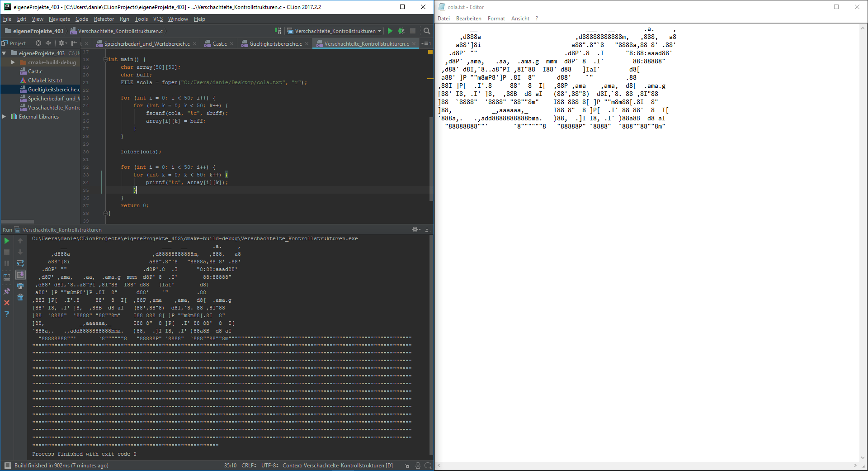The image size is (868, 471).
Task: Open run configuration dropdown Verschachtelte_Kontrollstrukturen
Action: [335, 31]
